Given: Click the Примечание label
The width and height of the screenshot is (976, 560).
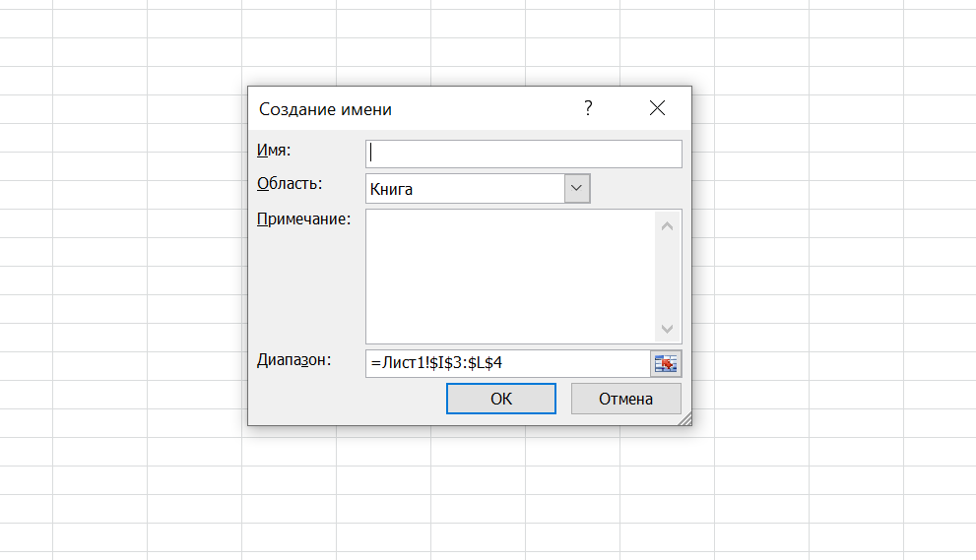Looking at the screenshot, I should point(303,219).
